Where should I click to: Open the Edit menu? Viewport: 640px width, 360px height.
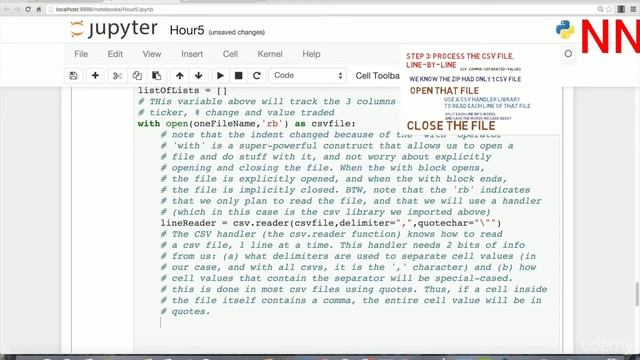tap(115, 54)
